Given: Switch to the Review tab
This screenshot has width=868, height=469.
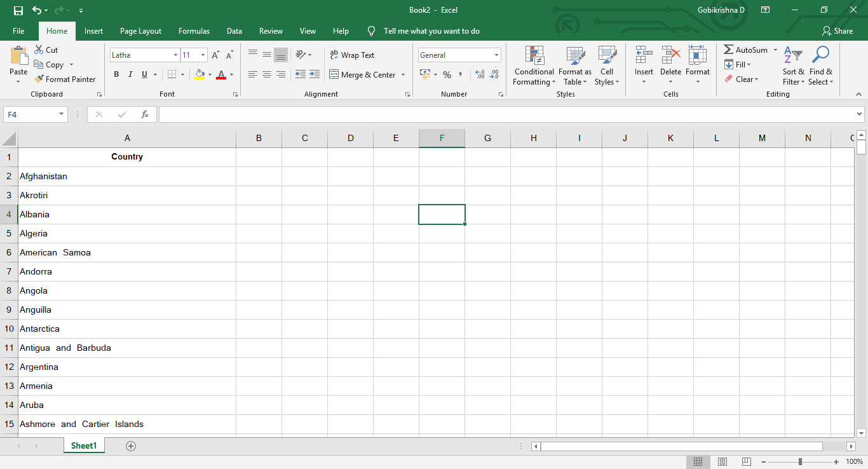Looking at the screenshot, I should (271, 31).
